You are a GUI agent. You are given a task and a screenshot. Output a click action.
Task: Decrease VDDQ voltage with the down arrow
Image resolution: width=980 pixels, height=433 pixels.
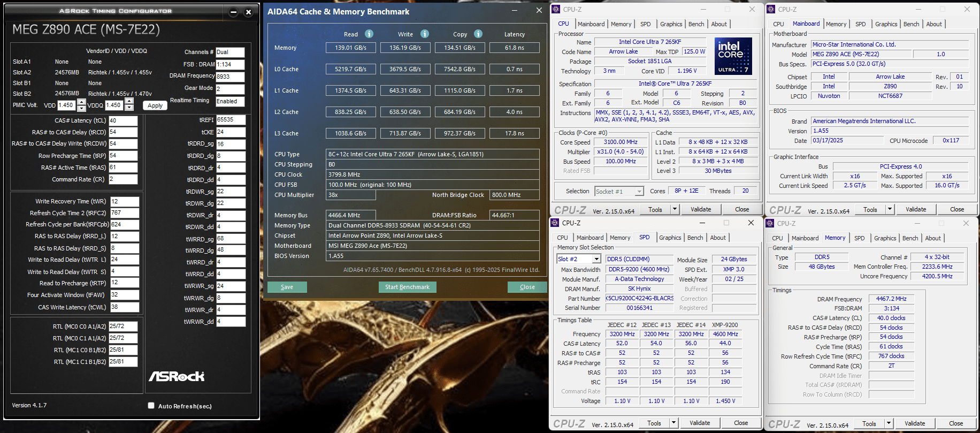pyautogui.click(x=128, y=108)
